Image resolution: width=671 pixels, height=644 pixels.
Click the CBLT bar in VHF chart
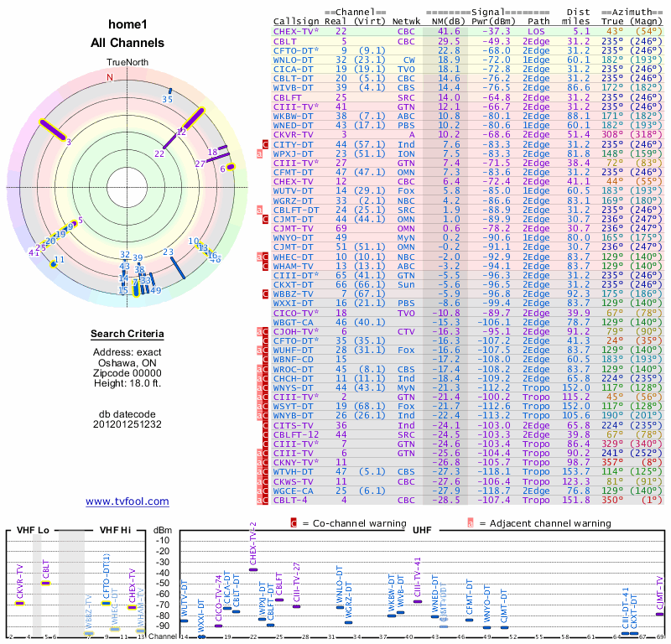(46, 584)
